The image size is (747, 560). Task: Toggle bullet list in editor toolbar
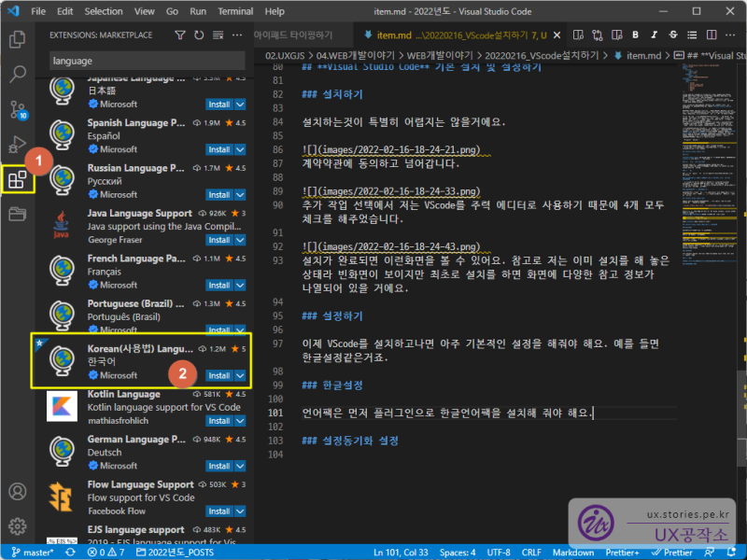692,35
